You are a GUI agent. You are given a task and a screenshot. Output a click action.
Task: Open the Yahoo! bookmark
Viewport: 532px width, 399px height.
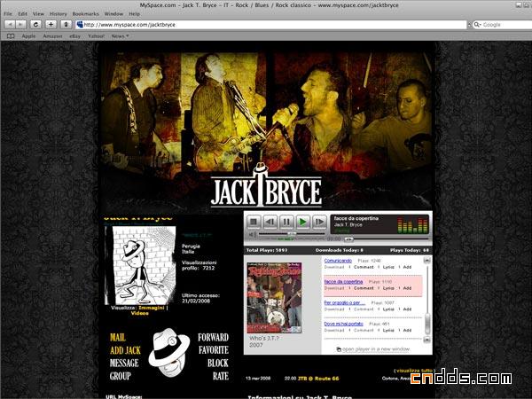[97, 36]
